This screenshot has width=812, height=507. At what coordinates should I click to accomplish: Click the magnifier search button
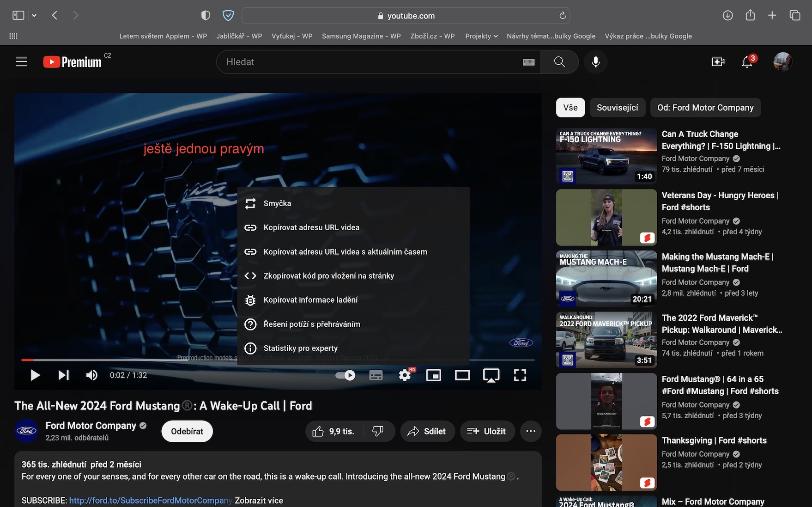coord(560,62)
